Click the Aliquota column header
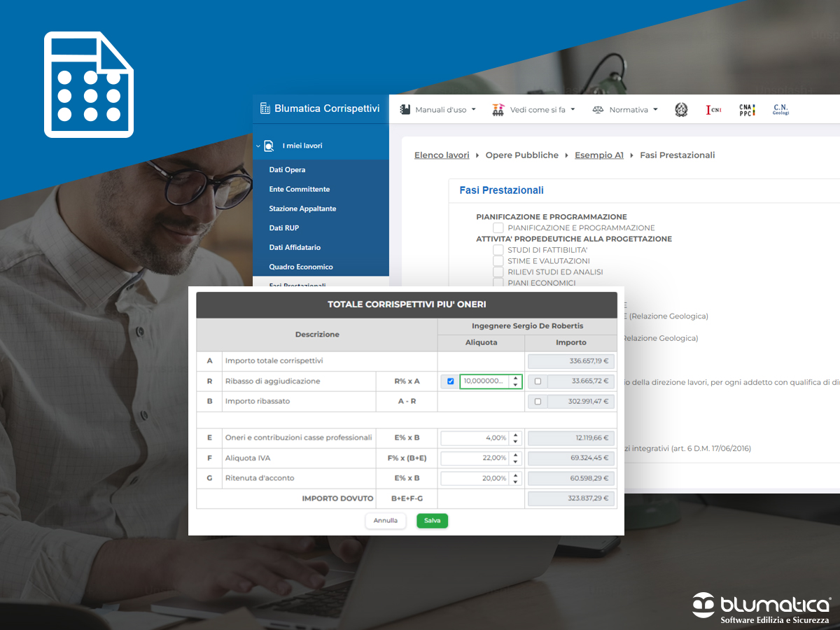Screen dimensions: 840x630 pyautogui.click(x=482, y=342)
